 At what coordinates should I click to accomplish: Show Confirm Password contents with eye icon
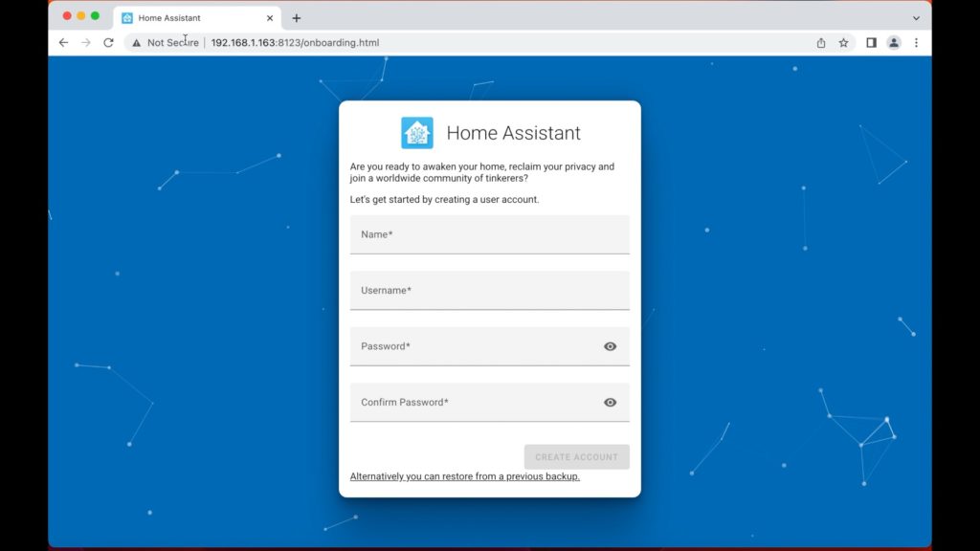(610, 403)
